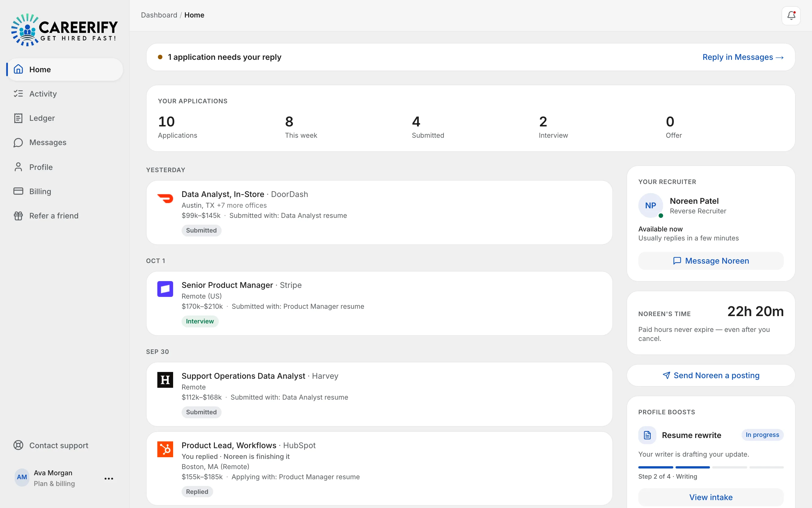Viewport: 812px width, 508px height.
Task: Click the 22h 20m time value
Action: point(755,312)
